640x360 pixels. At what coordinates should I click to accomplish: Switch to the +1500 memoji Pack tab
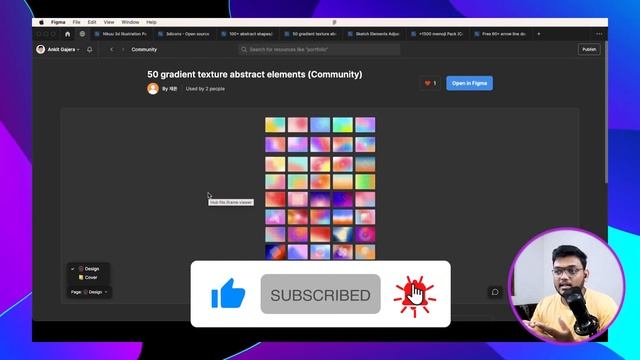(x=437, y=34)
